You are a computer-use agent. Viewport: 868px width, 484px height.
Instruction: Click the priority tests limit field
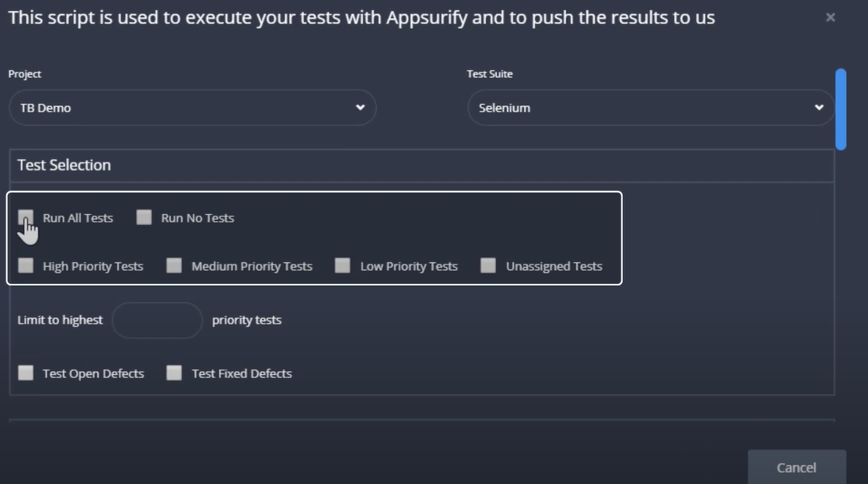157,320
